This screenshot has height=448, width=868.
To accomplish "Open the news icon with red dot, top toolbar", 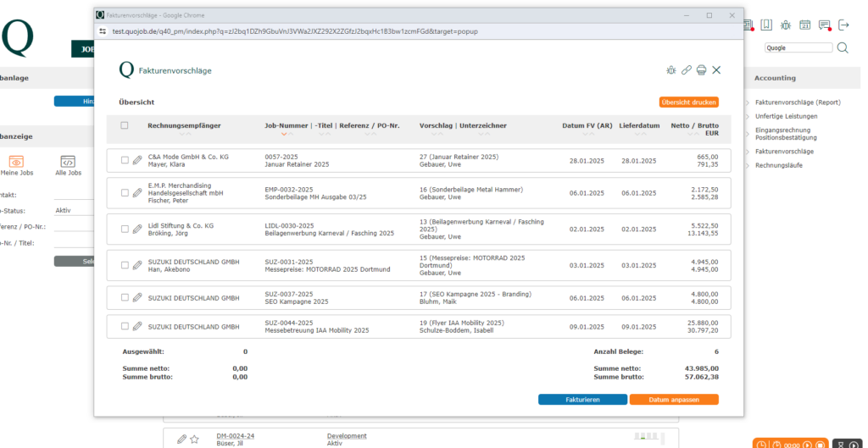I will point(748,25).
